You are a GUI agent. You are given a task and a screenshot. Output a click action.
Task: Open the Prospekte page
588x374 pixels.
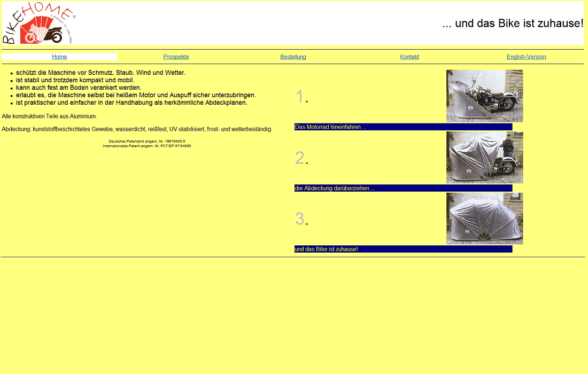(x=176, y=57)
